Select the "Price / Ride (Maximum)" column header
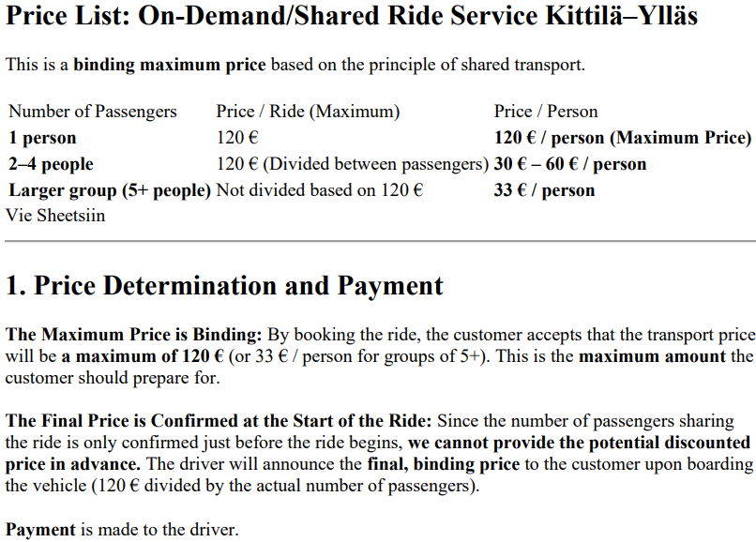The image size is (756, 542). coord(308,112)
